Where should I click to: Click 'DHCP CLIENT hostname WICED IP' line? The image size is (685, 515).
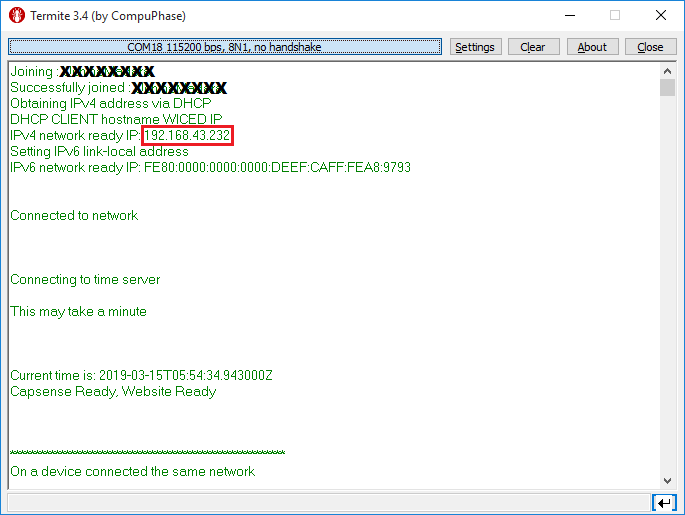[x=116, y=119]
